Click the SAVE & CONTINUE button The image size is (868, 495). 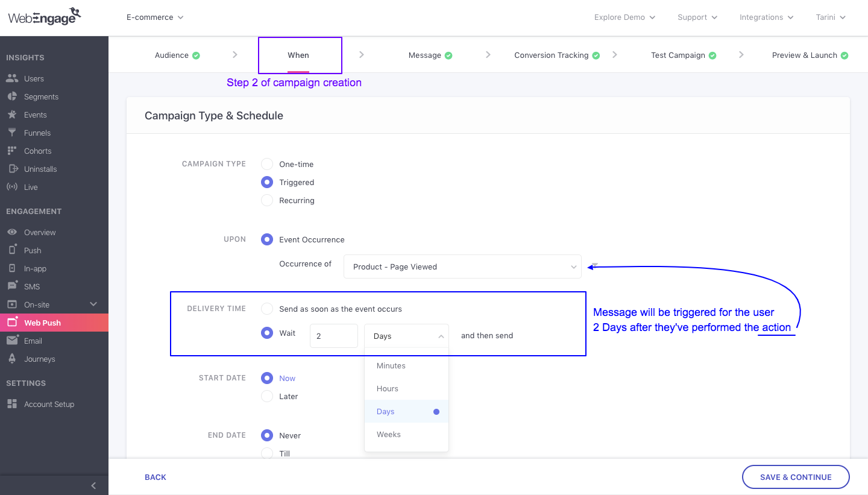pyautogui.click(x=796, y=477)
